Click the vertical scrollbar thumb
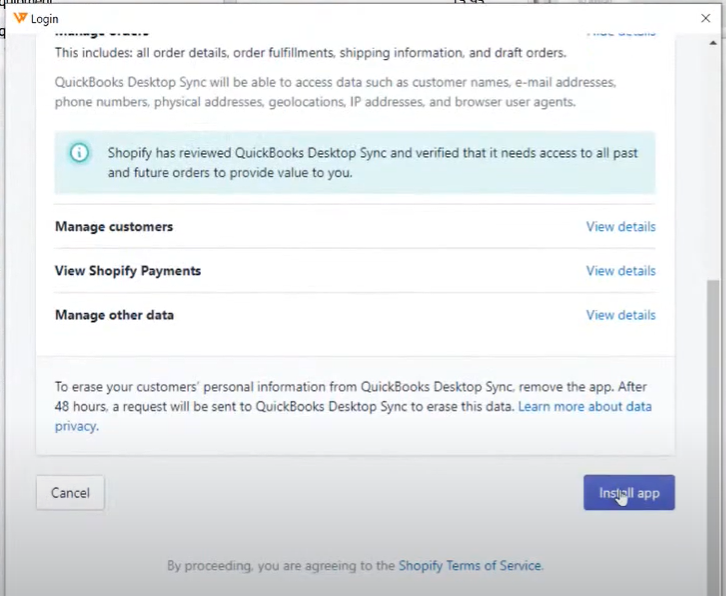 pyautogui.click(x=713, y=438)
